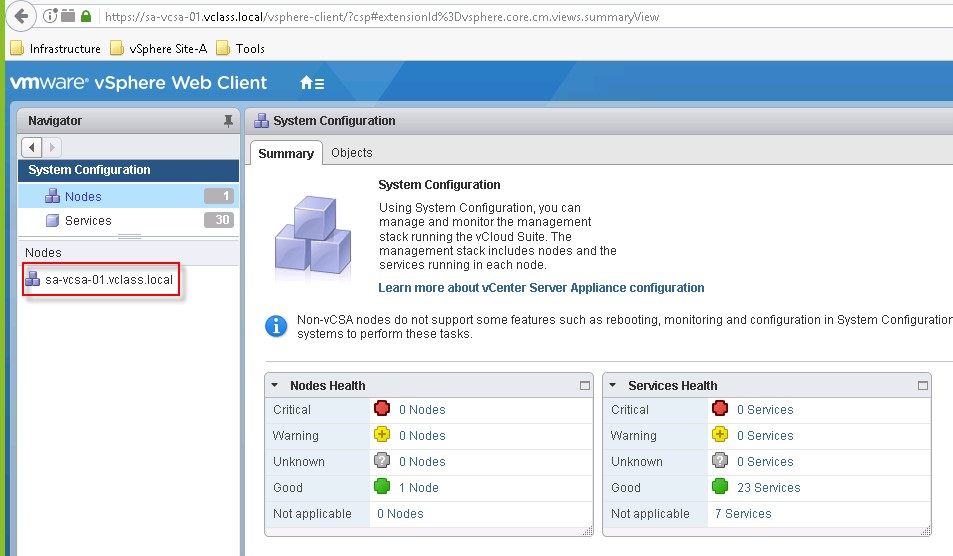Pin the Navigator panel with pushpin icon

click(228, 121)
